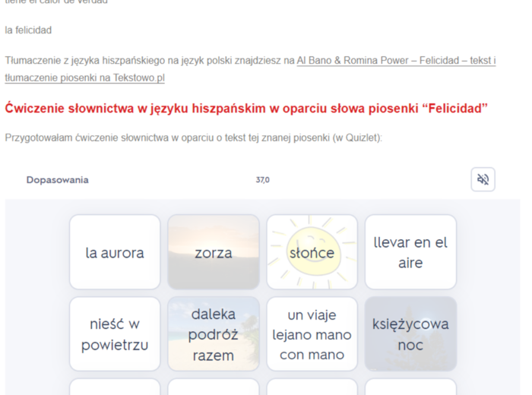
Task: Select the 'zorza' card
Action: (214, 252)
